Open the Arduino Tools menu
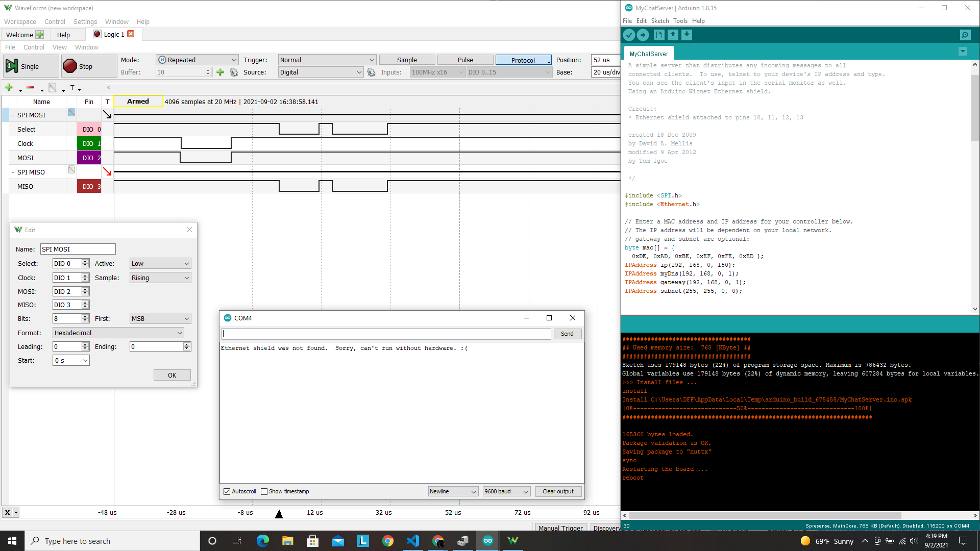The height and width of the screenshot is (551, 980). click(x=680, y=21)
